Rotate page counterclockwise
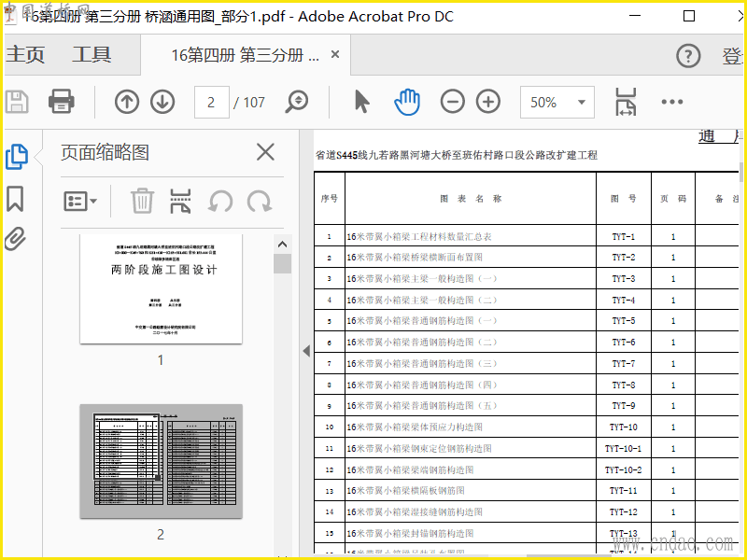The width and height of the screenshot is (747, 560). [220, 201]
